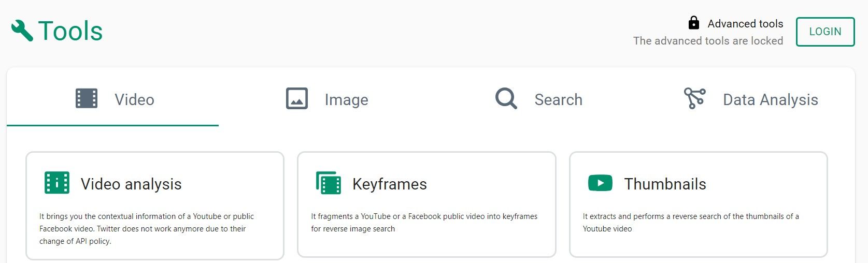The width and height of the screenshot is (868, 263).
Task: Click the Thumbnails card description text
Action: 690,223
